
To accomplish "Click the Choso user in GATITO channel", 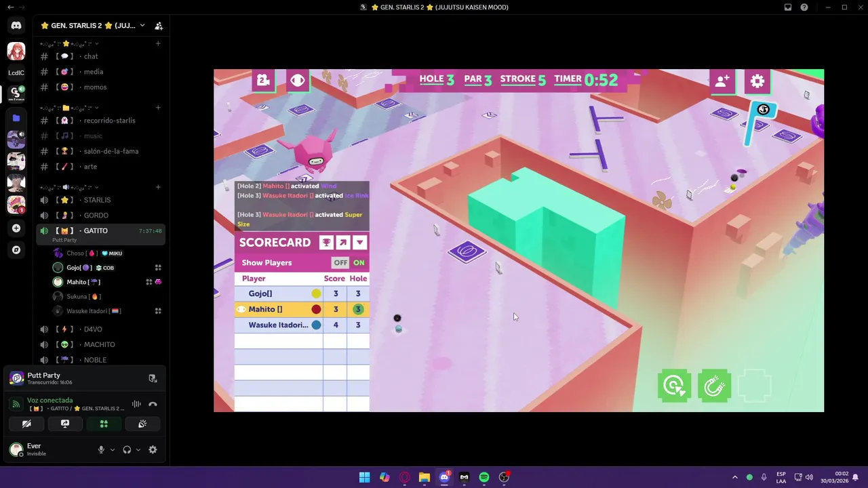I will pyautogui.click(x=107, y=253).
